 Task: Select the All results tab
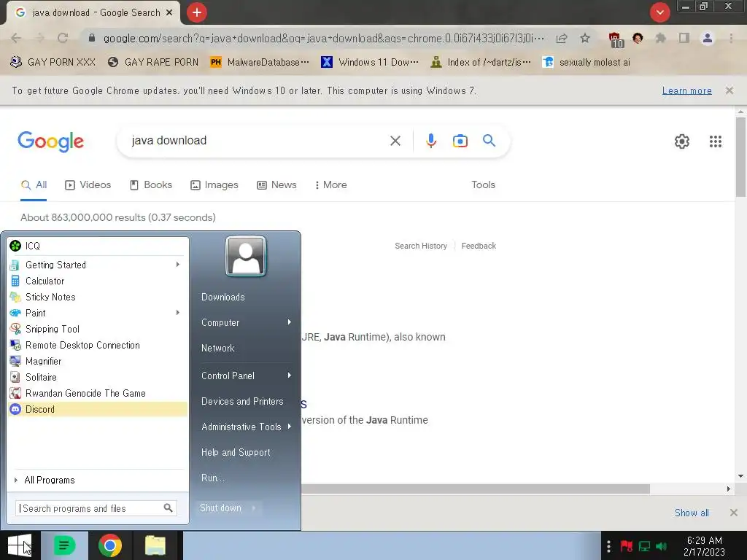tap(34, 184)
